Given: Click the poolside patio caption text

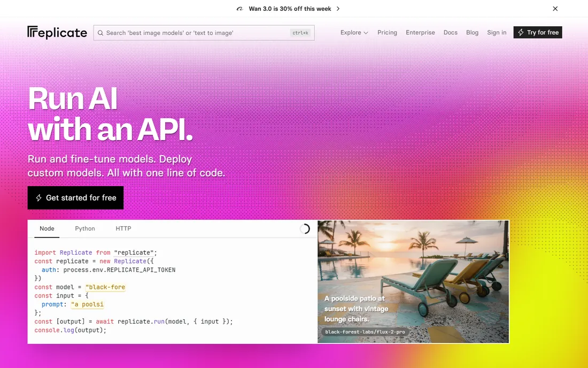Looking at the screenshot, I should [356, 309].
